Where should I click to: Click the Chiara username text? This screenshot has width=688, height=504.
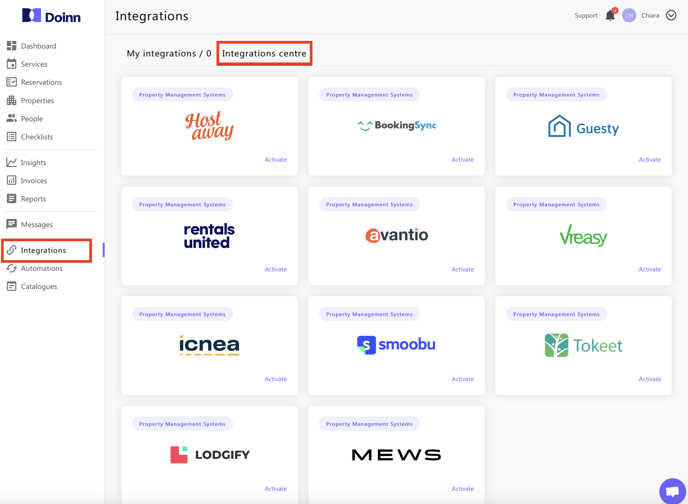click(650, 15)
